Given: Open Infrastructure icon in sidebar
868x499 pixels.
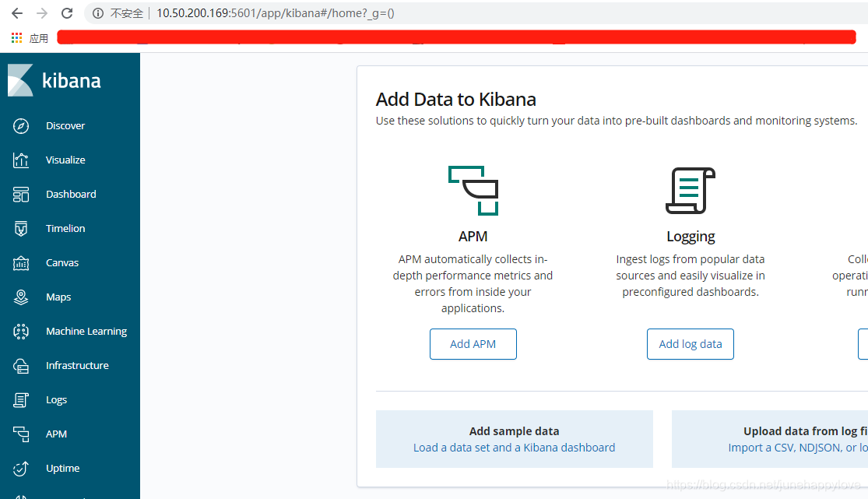Looking at the screenshot, I should tap(21, 366).
